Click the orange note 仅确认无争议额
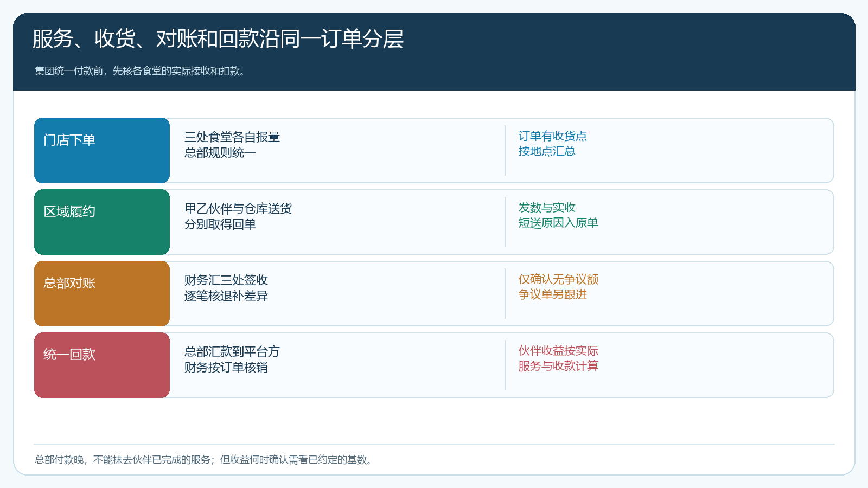 pyautogui.click(x=558, y=279)
